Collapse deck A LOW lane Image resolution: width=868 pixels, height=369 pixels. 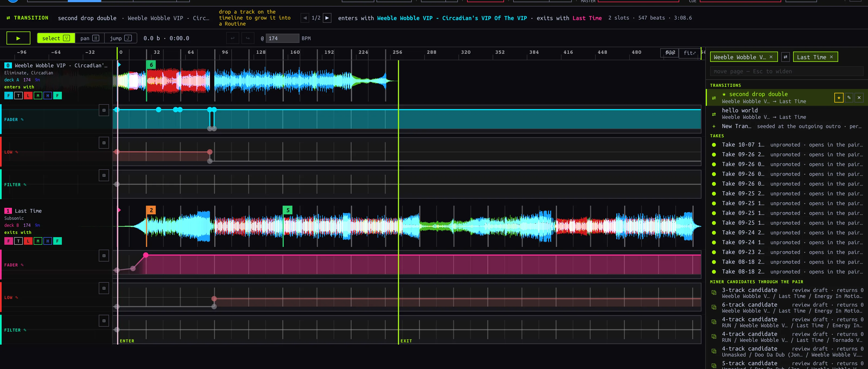point(104,143)
